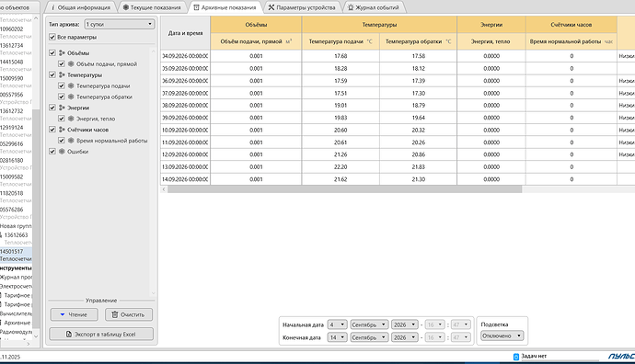Click the parameter icon beside Температура подачи
Image resolution: width=635 pixels, height=364 pixels.
[x=71, y=85]
